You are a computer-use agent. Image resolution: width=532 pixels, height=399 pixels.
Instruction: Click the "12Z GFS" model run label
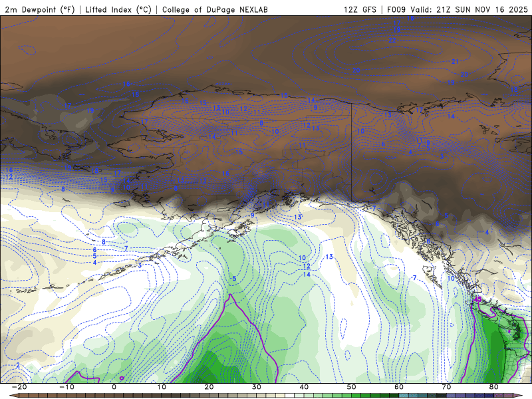(x=360, y=9)
